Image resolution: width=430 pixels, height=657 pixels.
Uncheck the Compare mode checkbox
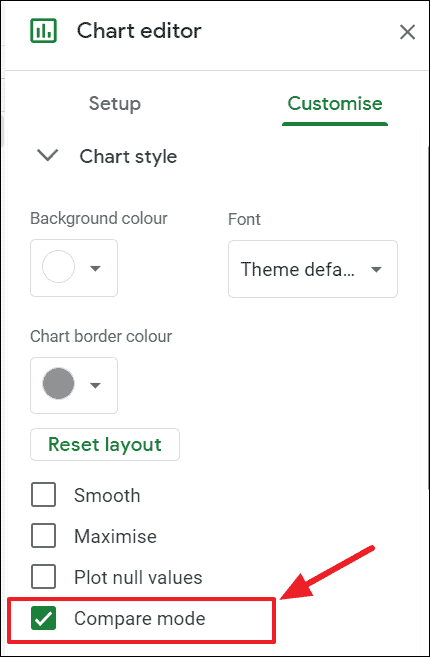(x=44, y=618)
